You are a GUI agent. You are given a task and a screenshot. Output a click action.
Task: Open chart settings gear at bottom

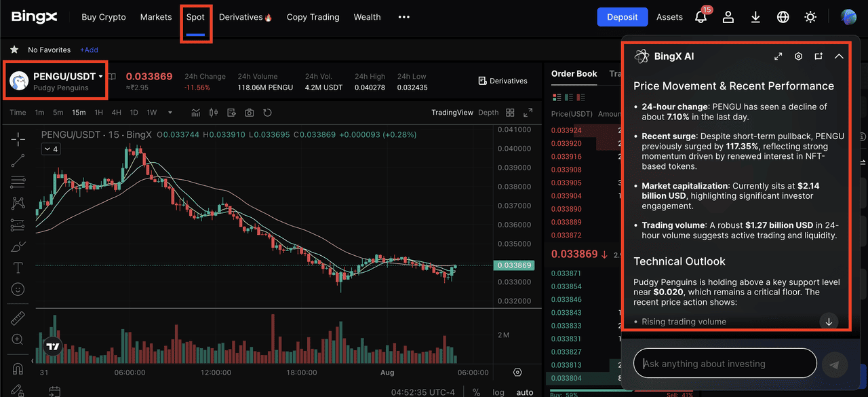517,372
